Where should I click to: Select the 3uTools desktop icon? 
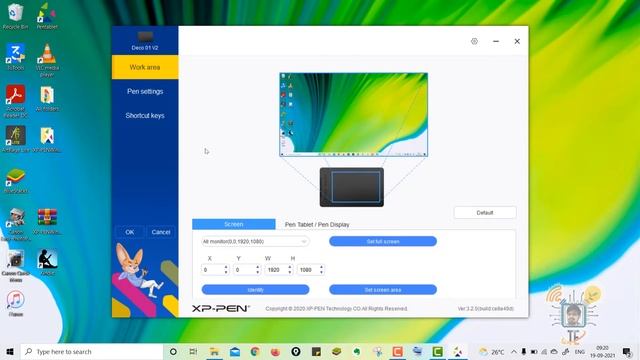(16, 57)
